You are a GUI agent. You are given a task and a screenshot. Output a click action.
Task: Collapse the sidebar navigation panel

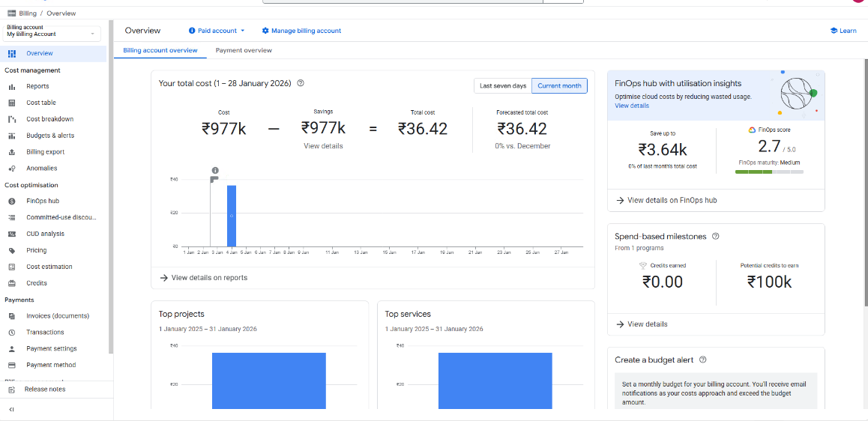coord(12,409)
